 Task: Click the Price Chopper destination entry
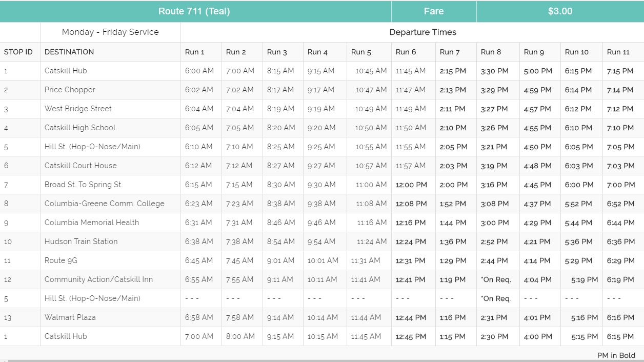click(x=69, y=90)
